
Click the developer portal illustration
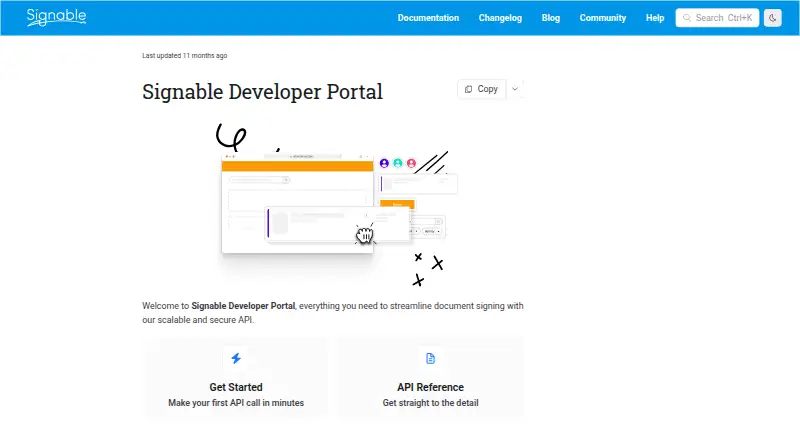pyautogui.click(x=335, y=206)
